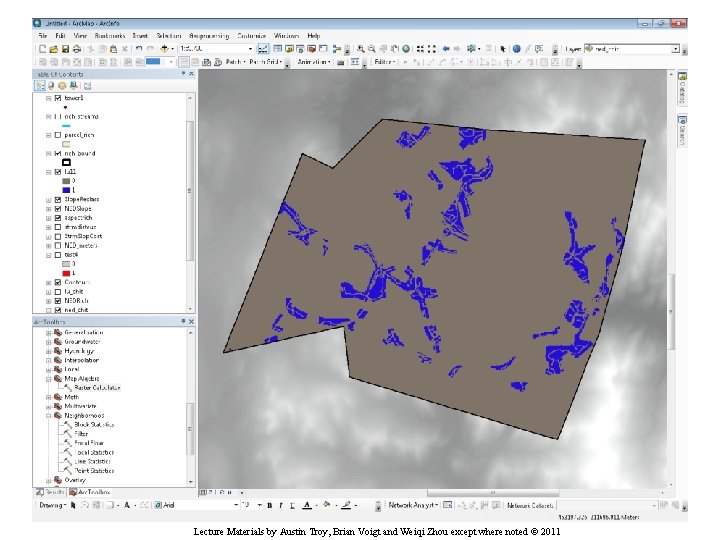
Task: Open the Geoprocessing menu
Action: 207,34
